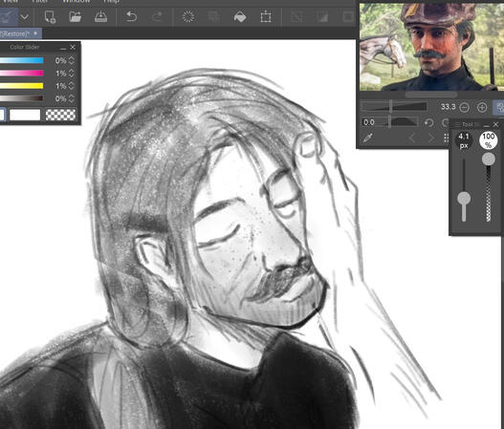Choose the transparent checkered color swatch

[60, 115]
